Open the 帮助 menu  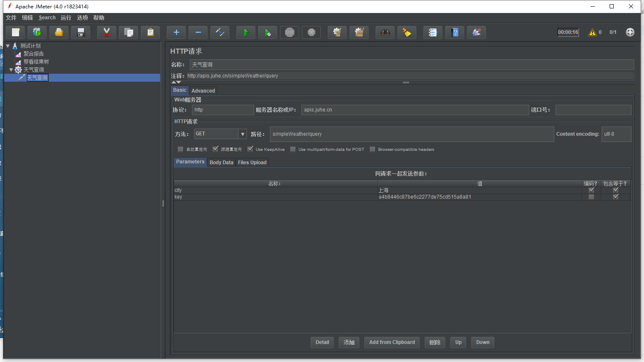(99, 18)
